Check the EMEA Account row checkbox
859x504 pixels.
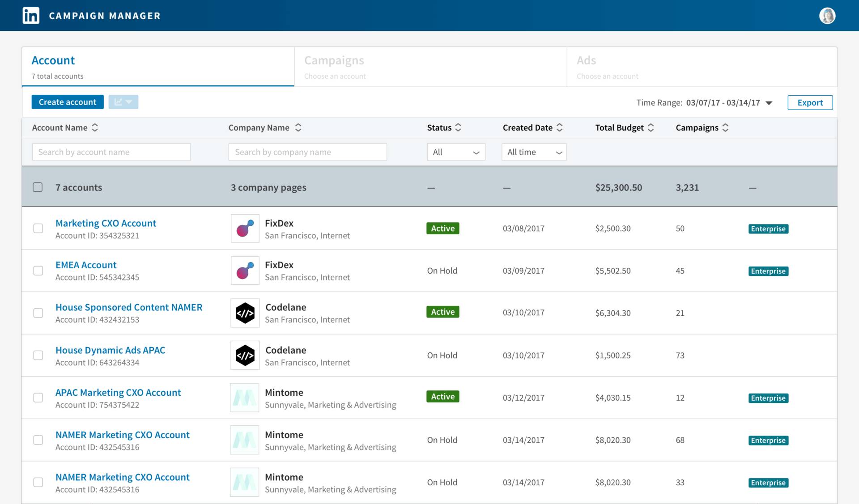click(38, 271)
